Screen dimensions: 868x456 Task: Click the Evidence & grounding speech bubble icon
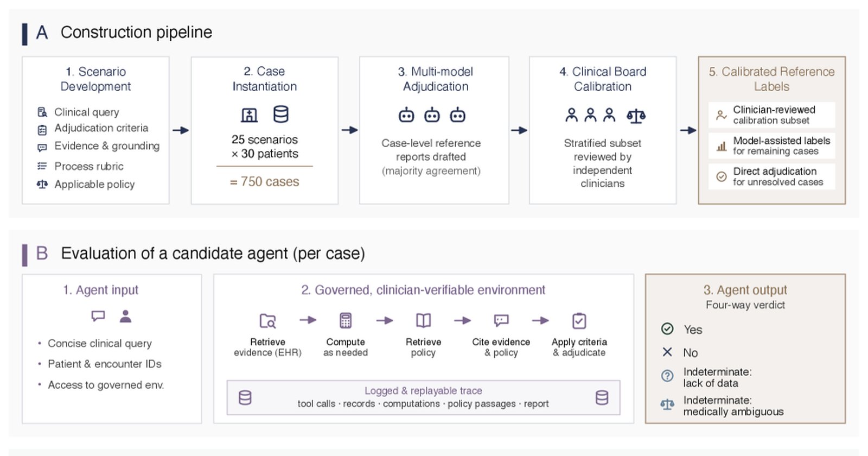coord(42,148)
